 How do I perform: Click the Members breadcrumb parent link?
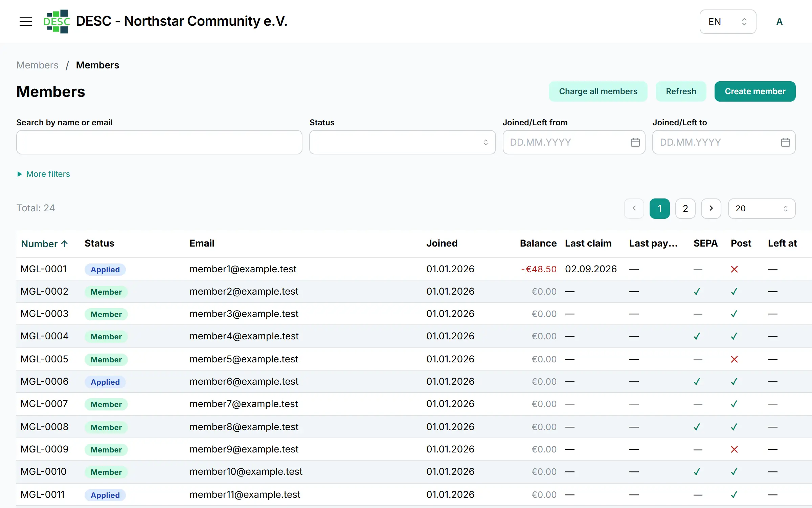click(37, 65)
